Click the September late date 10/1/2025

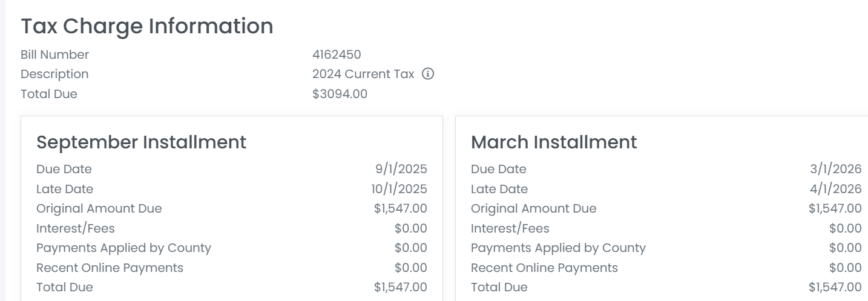(399, 189)
